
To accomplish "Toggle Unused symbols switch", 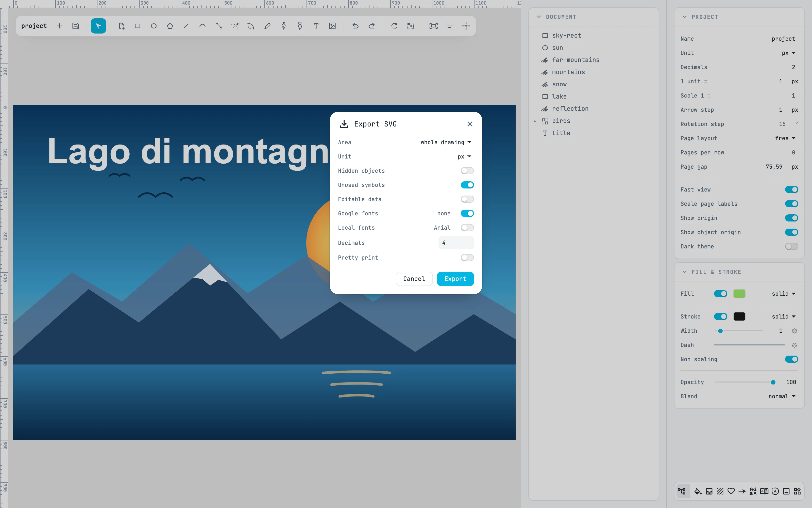I will (467, 185).
